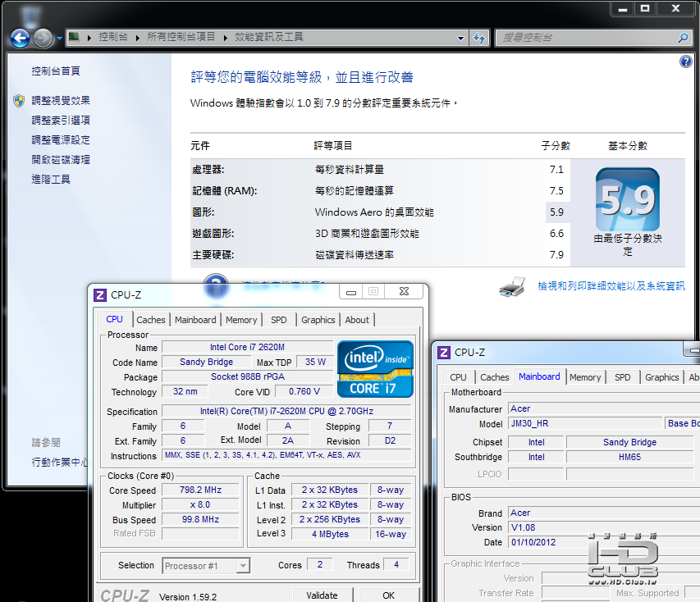Viewport: 700px width, 602px height.
Task: Switch to Graphics tab in front CPU-Z window
Action: click(318, 320)
